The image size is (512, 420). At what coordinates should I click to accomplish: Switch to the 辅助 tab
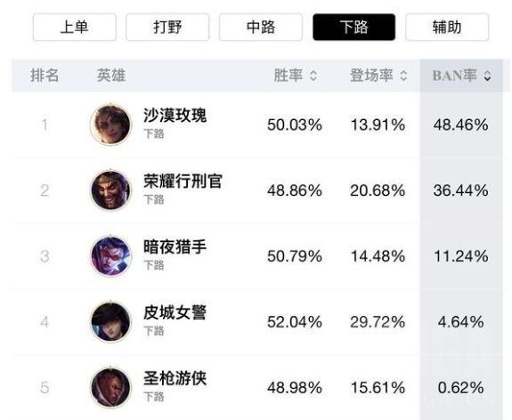447,27
